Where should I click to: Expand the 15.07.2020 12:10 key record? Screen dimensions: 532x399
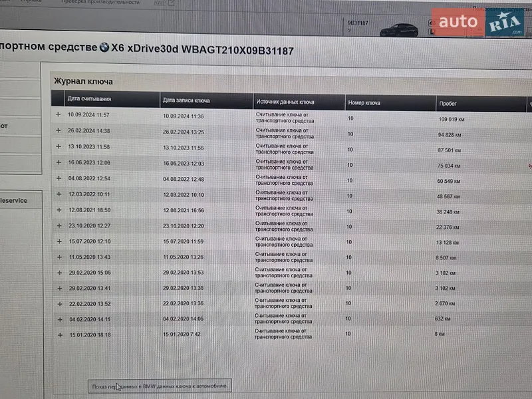click(59, 241)
